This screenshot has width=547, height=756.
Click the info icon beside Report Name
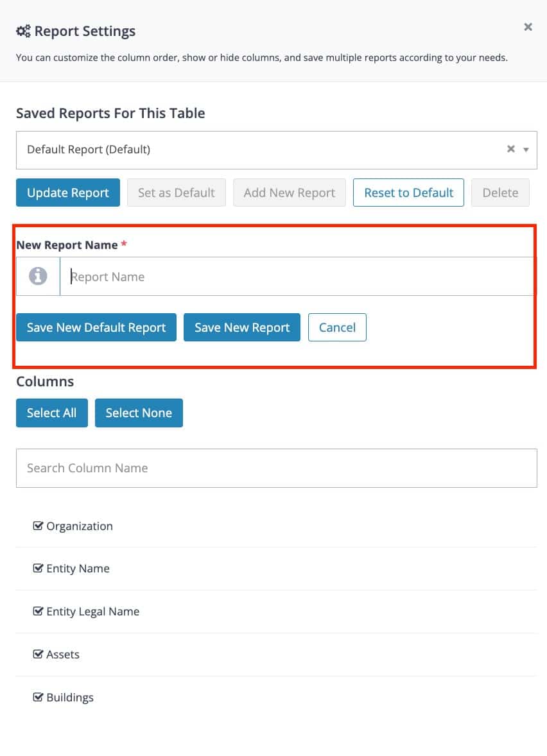[38, 276]
